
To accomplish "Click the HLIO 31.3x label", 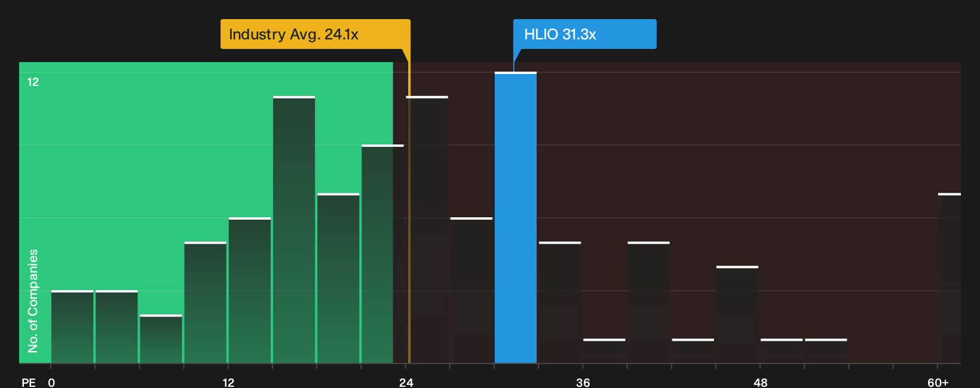I will tap(584, 34).
